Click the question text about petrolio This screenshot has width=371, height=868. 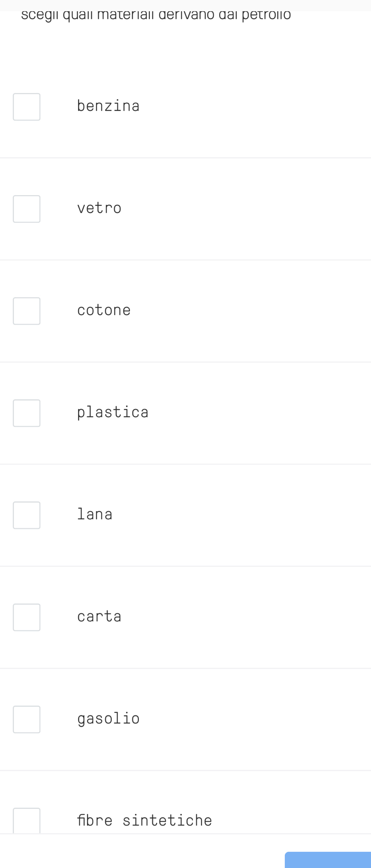(x=156, y=15)
